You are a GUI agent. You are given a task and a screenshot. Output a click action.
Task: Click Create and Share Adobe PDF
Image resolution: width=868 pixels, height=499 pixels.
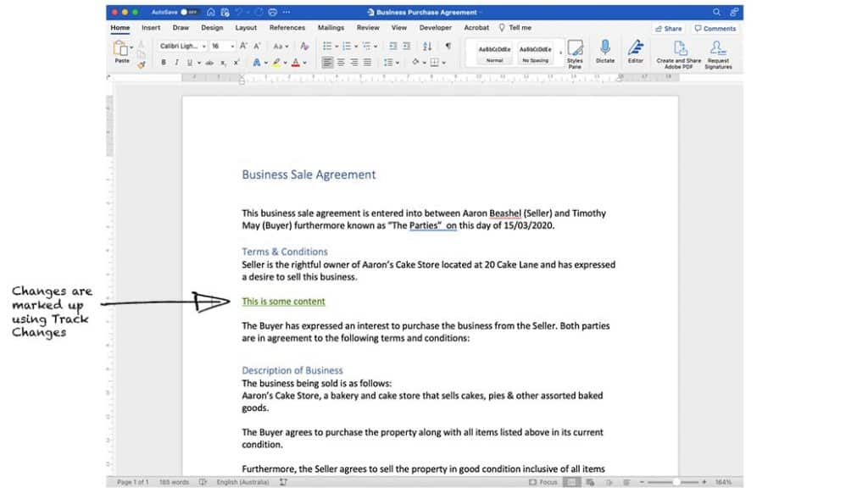[678, 56]
